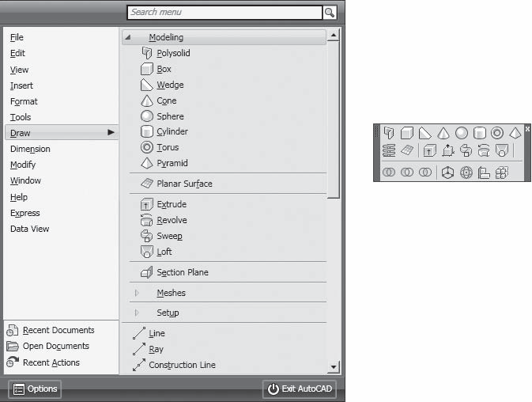The width and height of the screenshot is (532, 402).
Task: Expand the Setup submenu
Action: pos(137,313)
